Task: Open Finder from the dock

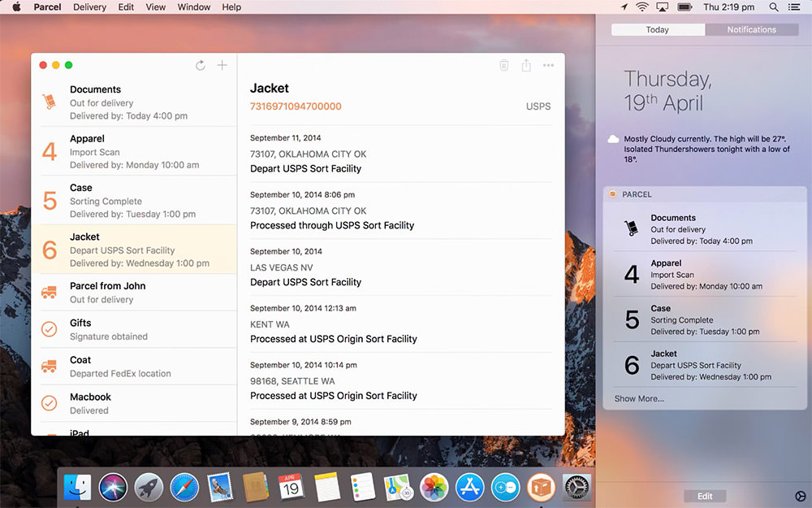Action: click(77, 488)
